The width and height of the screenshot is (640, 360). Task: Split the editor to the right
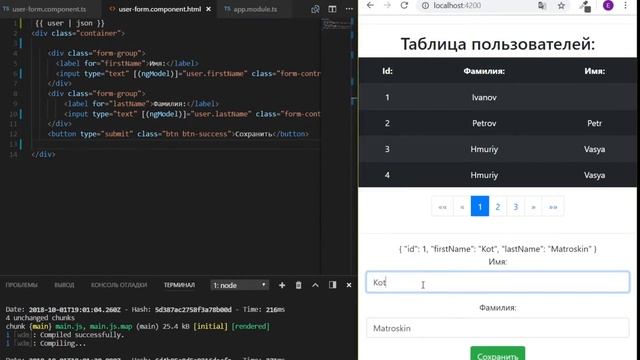[x=332, y=9]
